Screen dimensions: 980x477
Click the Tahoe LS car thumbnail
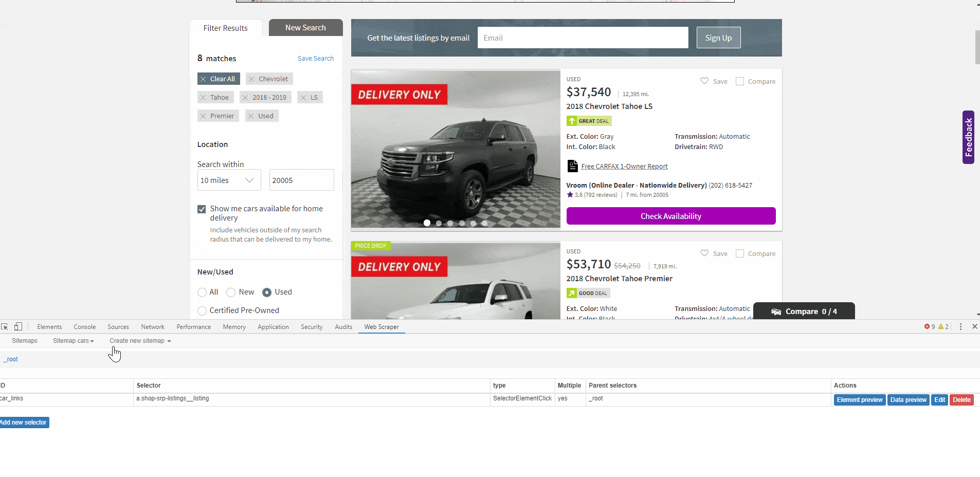click(456, 149)
